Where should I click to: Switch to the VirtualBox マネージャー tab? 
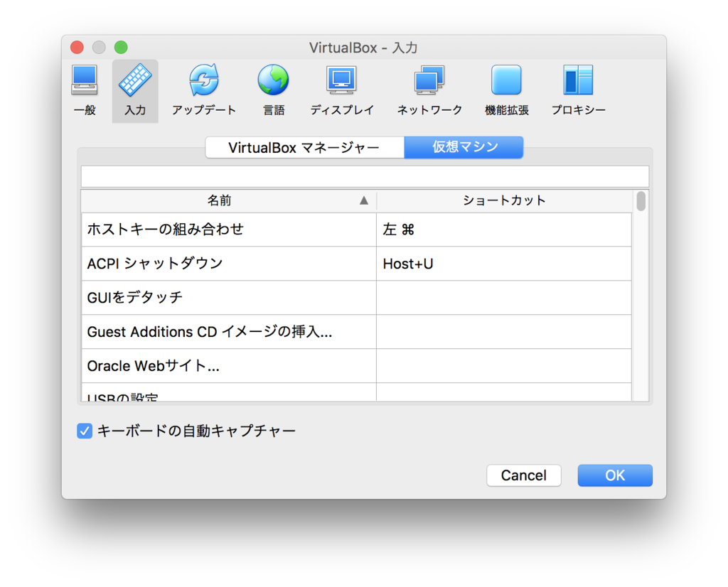click(304, 148)
